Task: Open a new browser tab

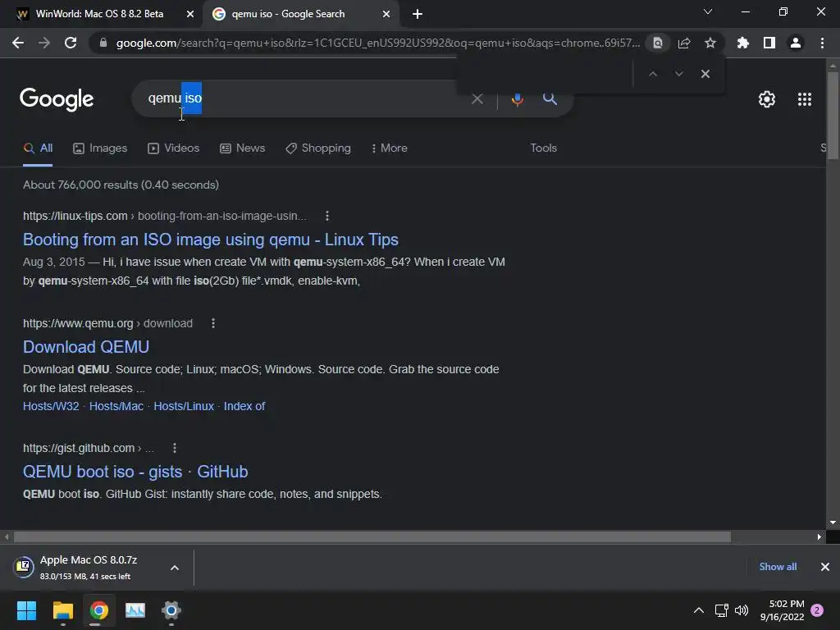Action: [x=418, y=14]
